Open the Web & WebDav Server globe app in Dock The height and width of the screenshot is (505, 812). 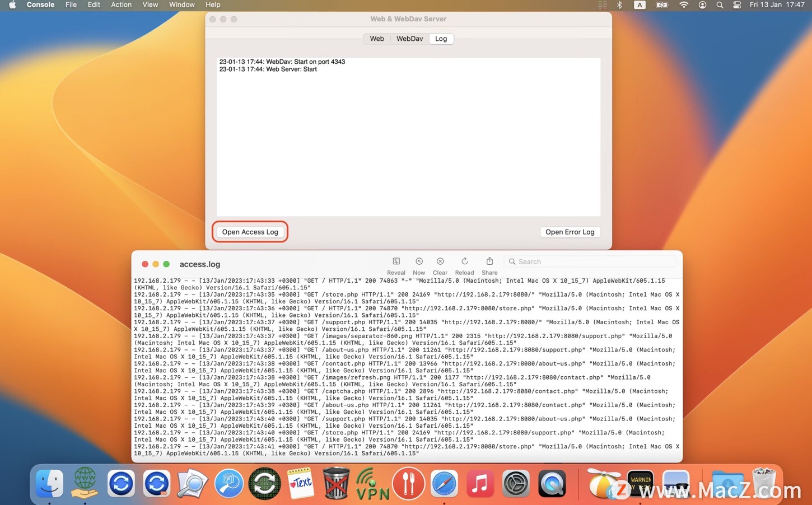pos(85,483)
